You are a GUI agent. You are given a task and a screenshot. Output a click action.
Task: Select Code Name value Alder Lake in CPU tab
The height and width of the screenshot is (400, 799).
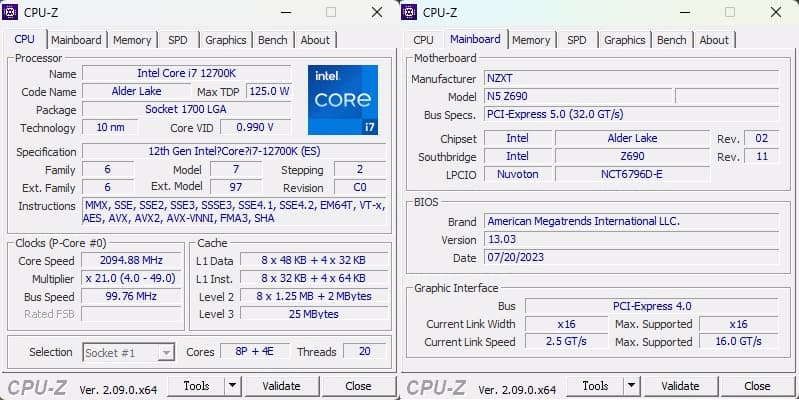coord(136,91)
